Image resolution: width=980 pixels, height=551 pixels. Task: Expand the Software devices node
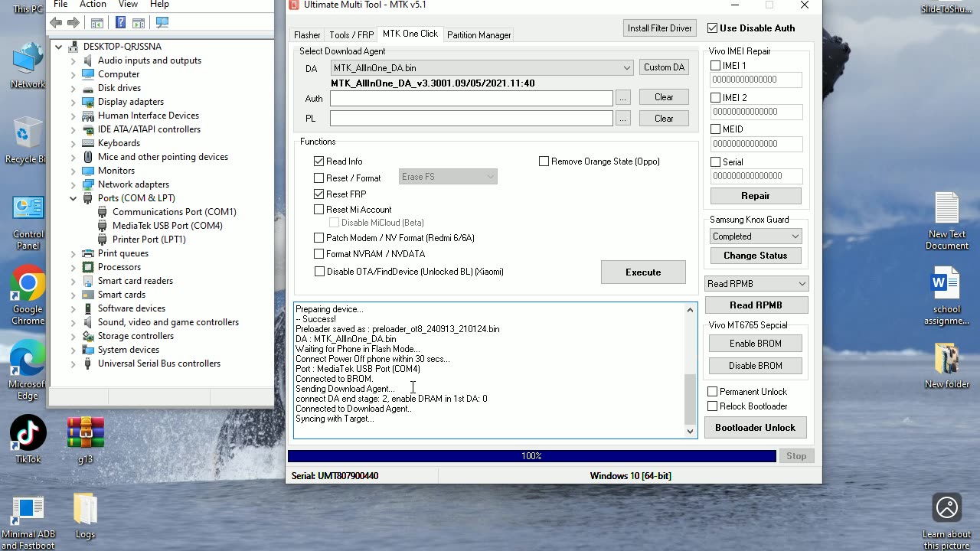(73, 308)
